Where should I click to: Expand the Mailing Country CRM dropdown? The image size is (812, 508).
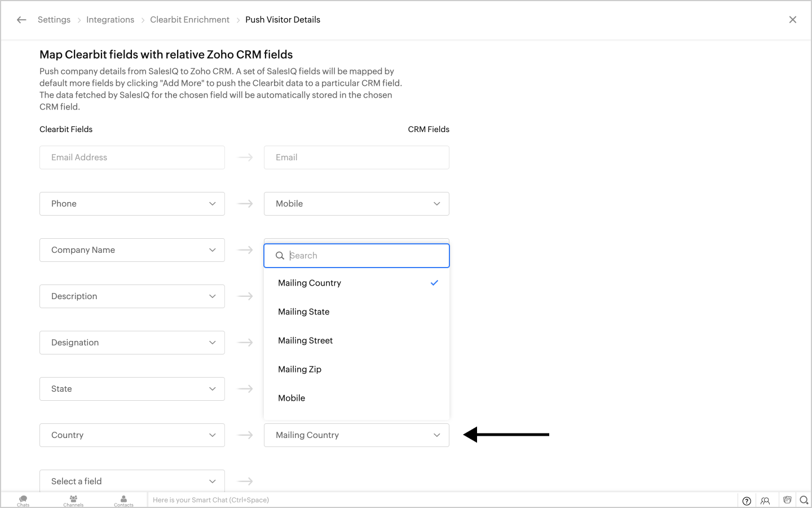coord(356,435)
